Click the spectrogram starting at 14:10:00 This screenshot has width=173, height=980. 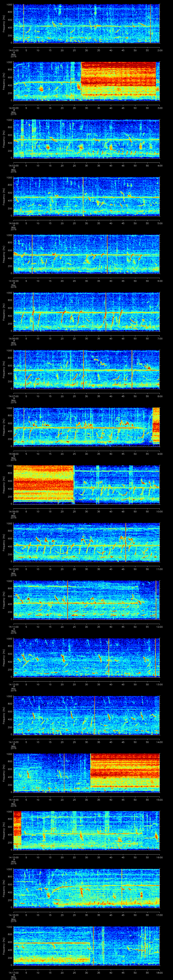tap(87, 543)
